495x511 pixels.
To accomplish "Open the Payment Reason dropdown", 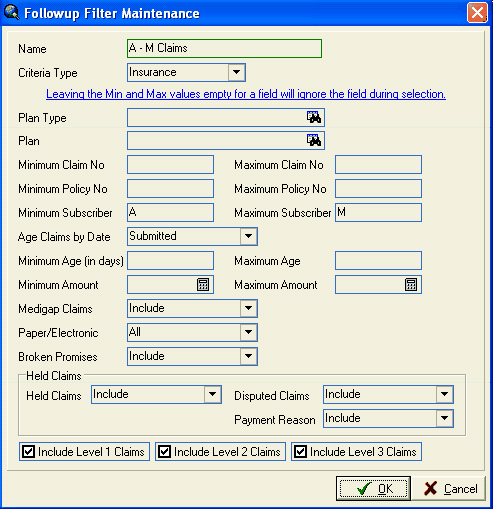I will (444, 418).
